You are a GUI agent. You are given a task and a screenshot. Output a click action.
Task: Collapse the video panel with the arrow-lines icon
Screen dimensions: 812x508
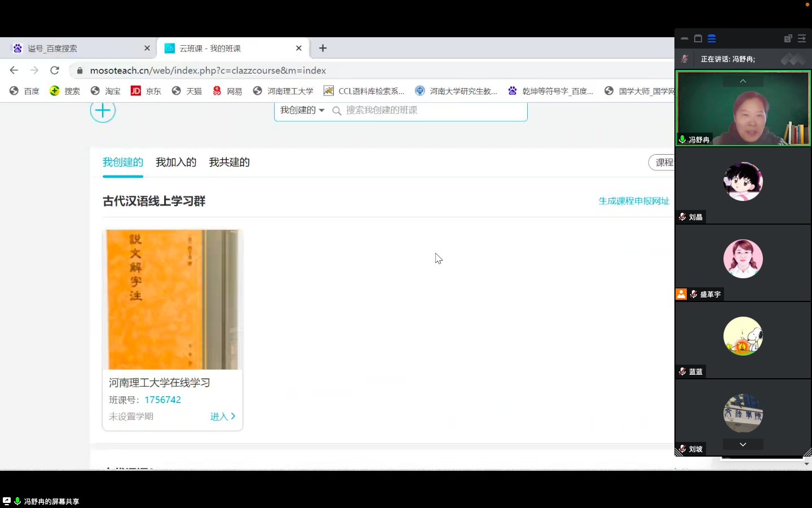point(801,38)
